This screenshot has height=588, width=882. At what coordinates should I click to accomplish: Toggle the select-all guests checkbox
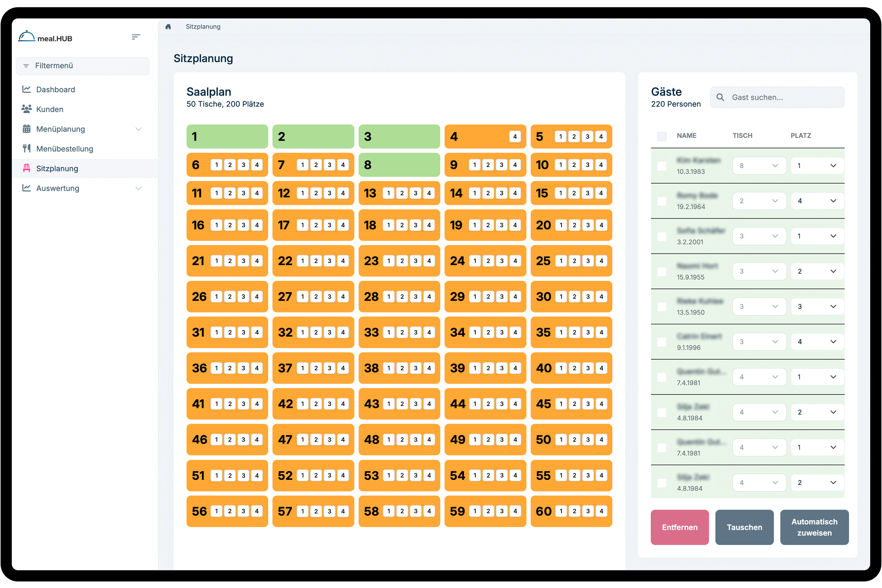(x=662, y=136)
